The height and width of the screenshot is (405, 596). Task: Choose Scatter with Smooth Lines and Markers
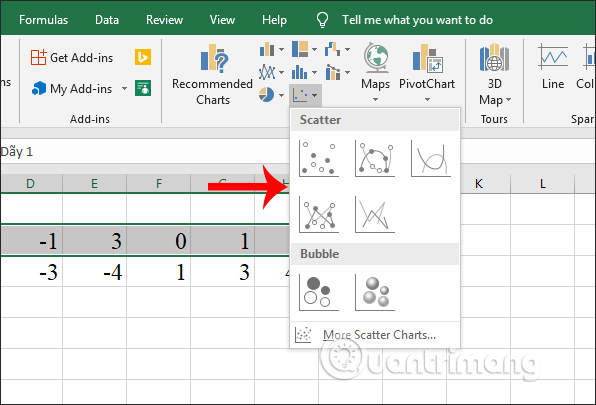(x=374, y=158)
